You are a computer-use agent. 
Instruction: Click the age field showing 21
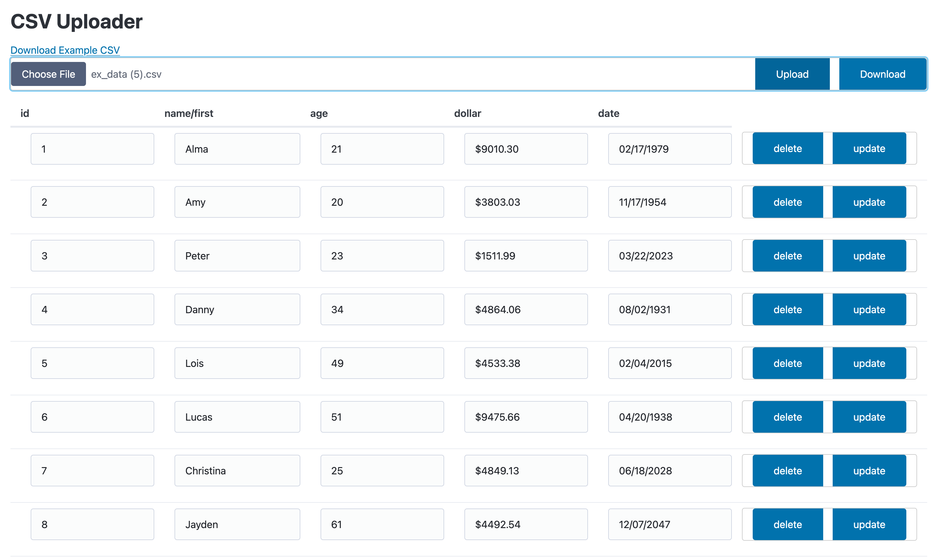click(x=382, y=149)
